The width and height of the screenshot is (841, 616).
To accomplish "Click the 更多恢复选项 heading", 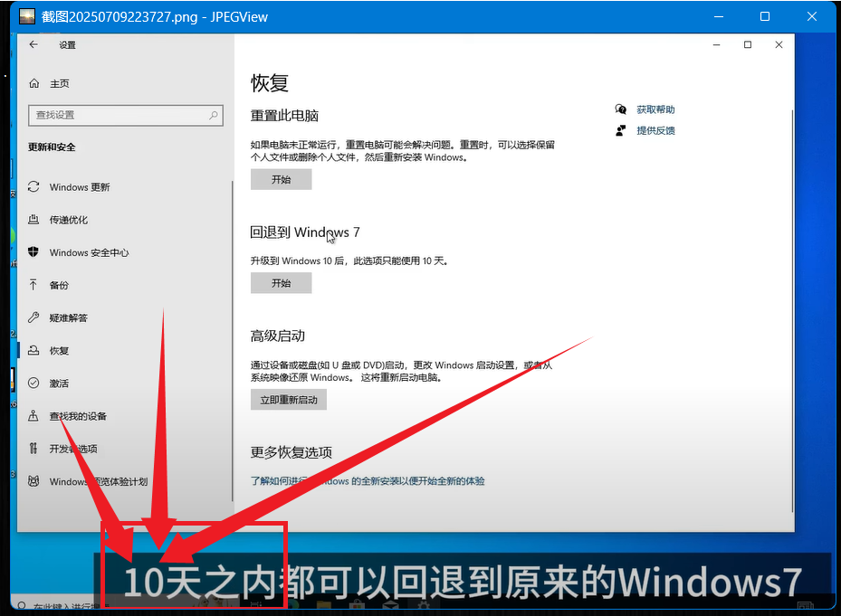I will [291, 452].
